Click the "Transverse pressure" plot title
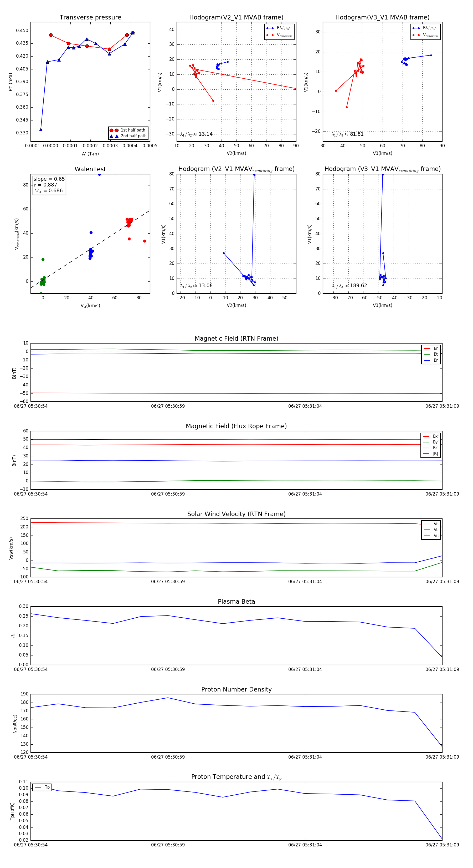 (90, 18)
